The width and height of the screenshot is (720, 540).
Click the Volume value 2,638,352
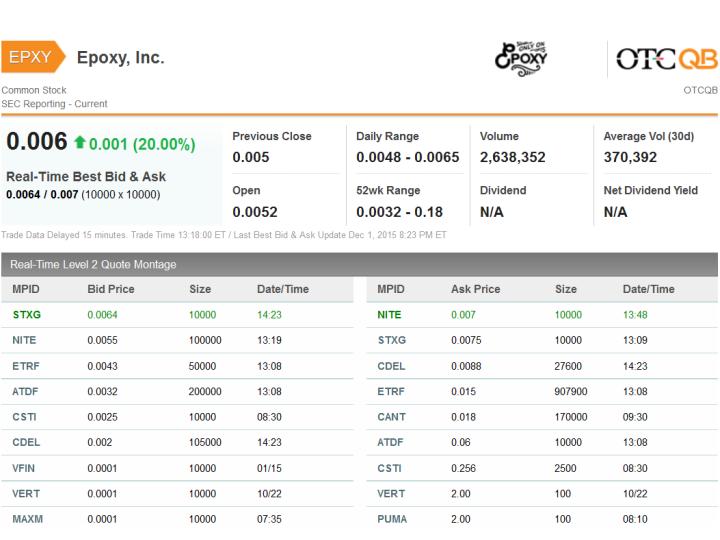coord(512,157)
